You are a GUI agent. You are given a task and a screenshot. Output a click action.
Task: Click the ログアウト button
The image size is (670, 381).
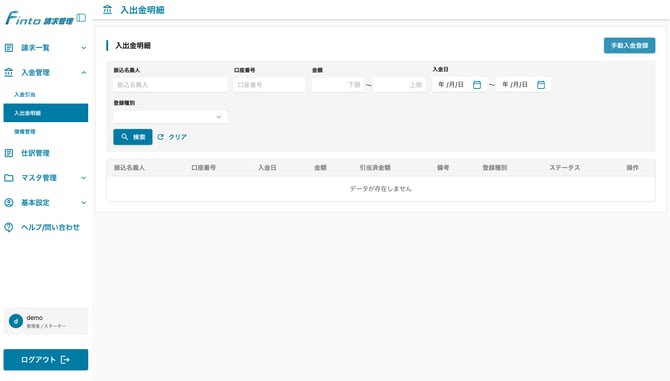[x=46, y=360]
